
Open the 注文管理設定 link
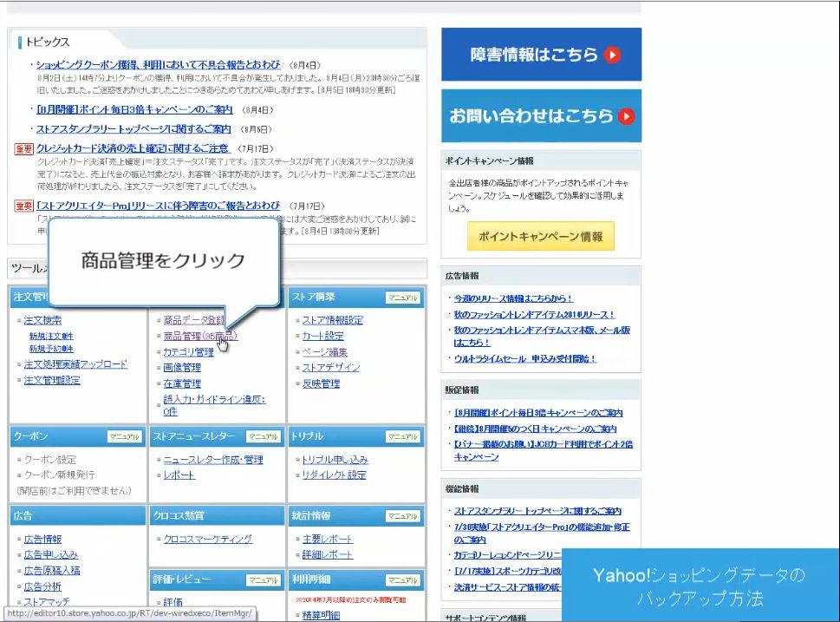click(52, 380)
